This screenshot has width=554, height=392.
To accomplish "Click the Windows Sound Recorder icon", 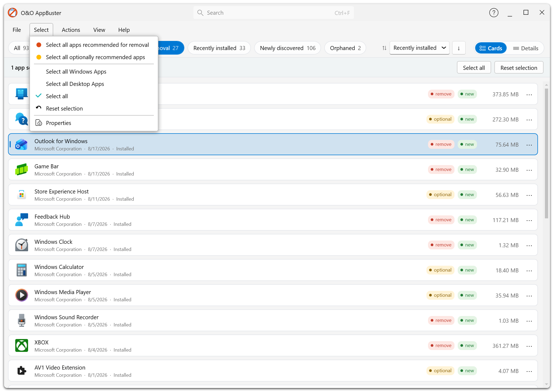I will coord(21,321).
